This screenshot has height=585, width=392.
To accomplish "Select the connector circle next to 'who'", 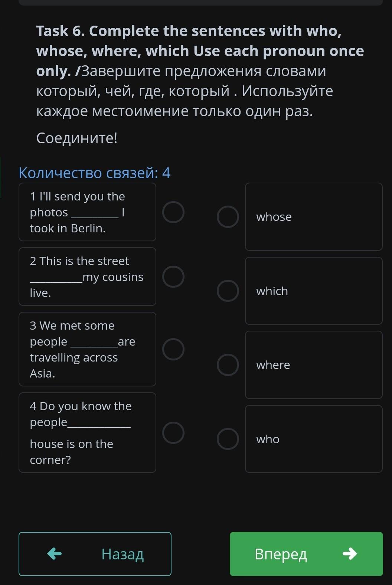I will click(x=228, y=439).
